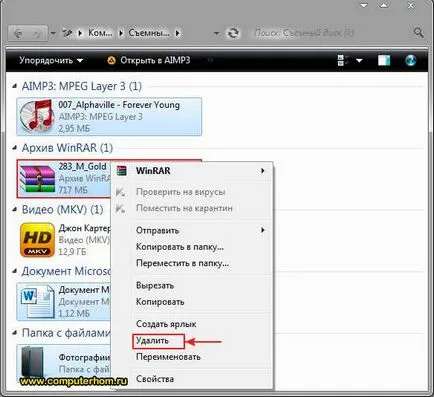Open address bar history dropdown

click(x=217, y=33)
